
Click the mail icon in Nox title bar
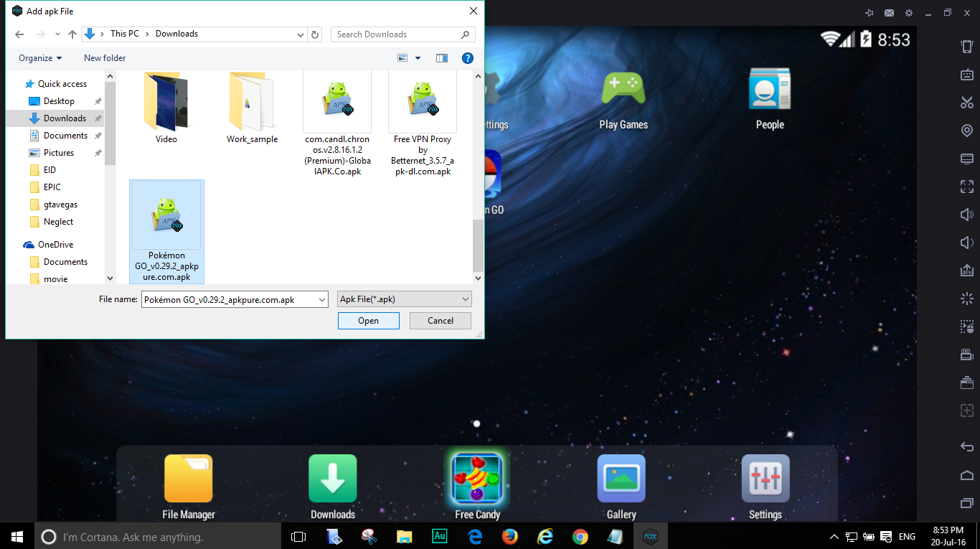click(x=890, y=13)
